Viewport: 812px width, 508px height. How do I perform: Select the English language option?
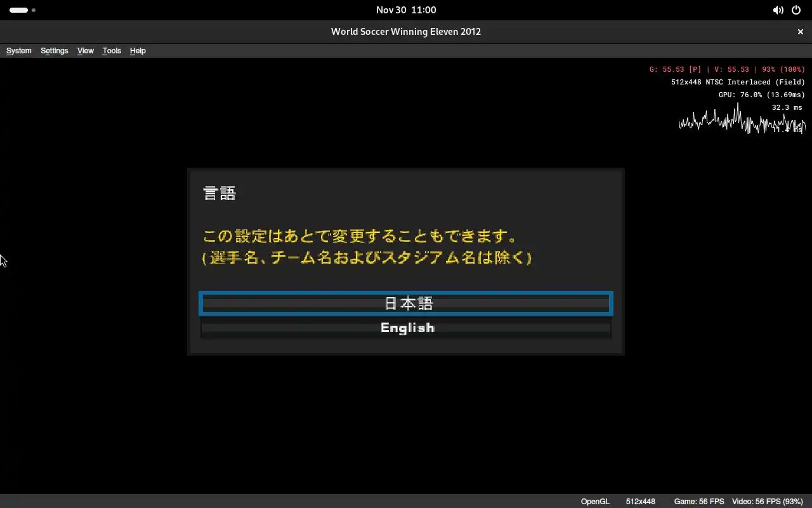pyautogui.click(x=406, y=328)
